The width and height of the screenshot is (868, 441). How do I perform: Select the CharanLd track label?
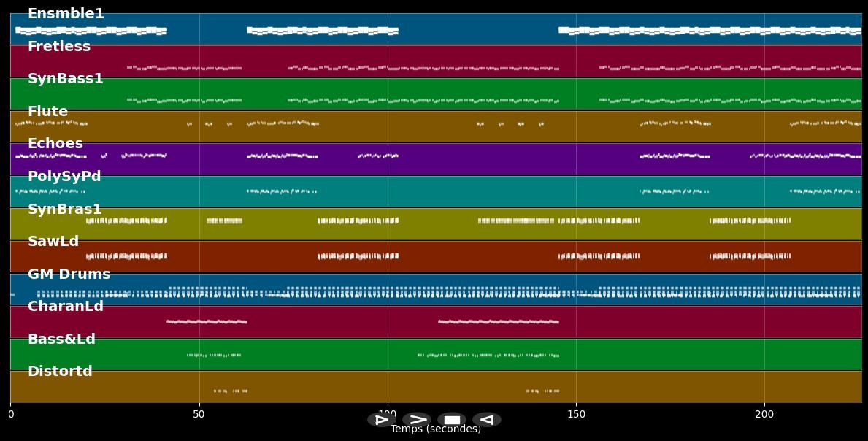pos(66,307)
